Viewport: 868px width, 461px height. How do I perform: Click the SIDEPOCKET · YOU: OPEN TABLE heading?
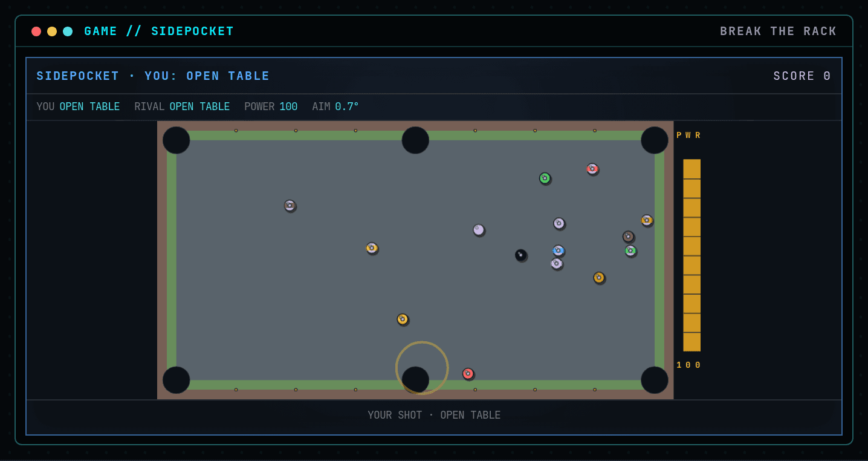(153, 76)
